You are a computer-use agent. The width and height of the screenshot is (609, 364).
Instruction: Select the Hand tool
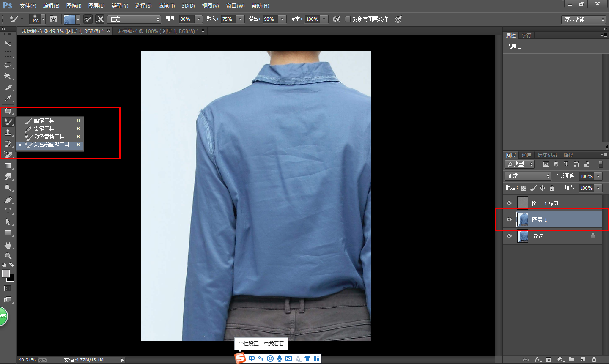coord(8,245)
